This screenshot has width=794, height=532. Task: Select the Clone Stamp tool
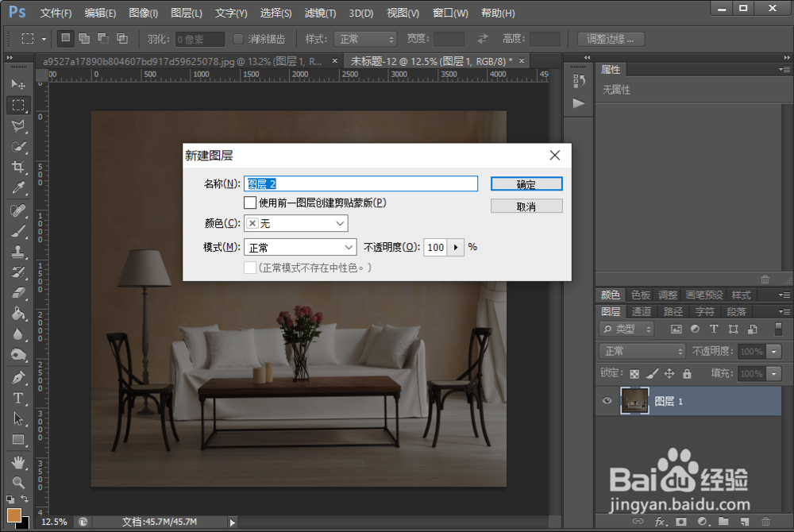point(18,252)
